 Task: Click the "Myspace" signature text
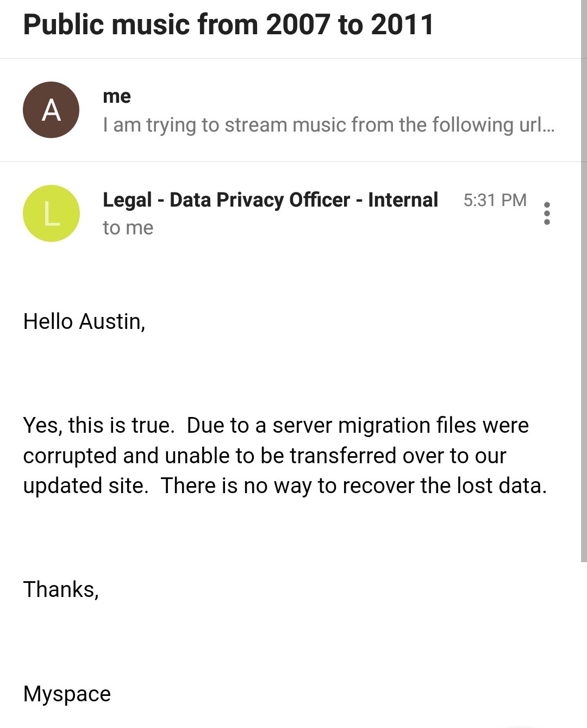(67, 694)
